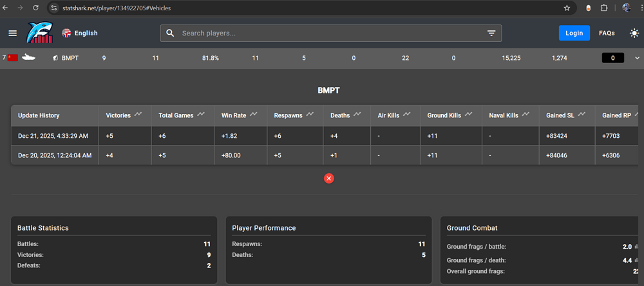The height and width of the screenshot is (286, 644).
Task: Toggle the light/dark theme sun icon
Action: coord(634,33)
